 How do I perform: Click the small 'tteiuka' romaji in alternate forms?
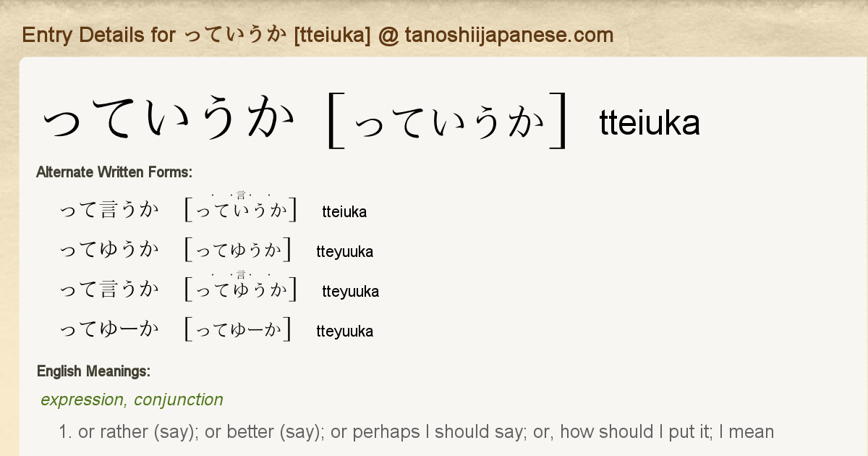(x=344, y=212)
